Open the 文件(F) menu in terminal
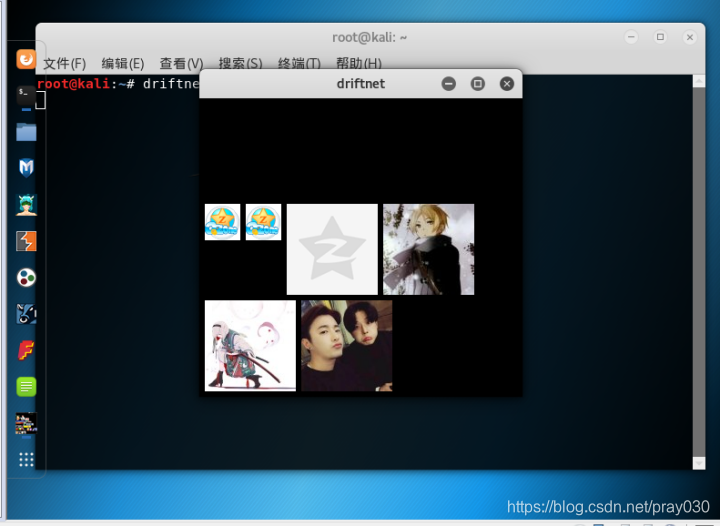The width and height of the screenshot is (720, 526). click(65, 63)
